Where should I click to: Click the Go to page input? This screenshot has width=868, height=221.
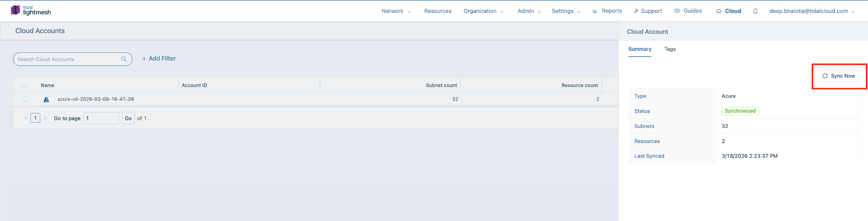point(101,118)
